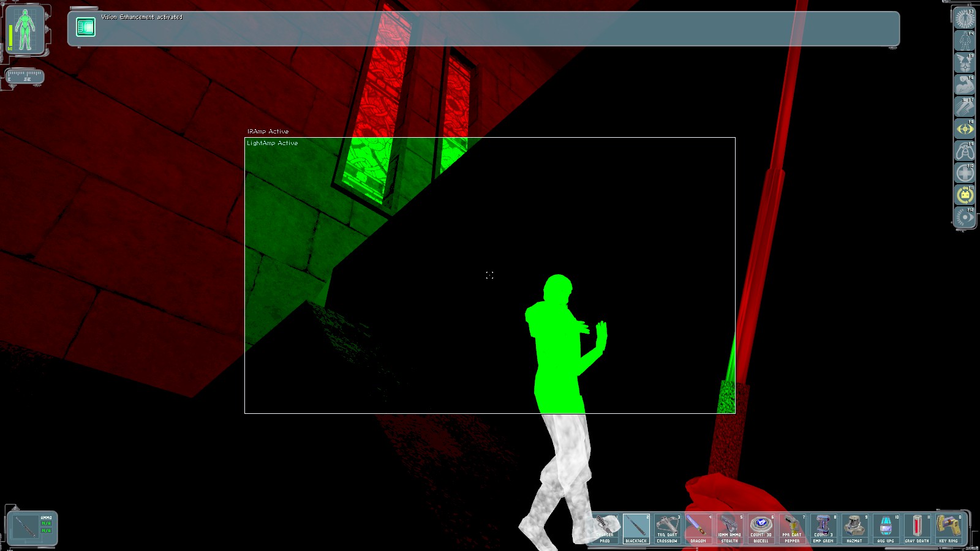The height and width of the screenshot is (551, 980).
Task: Toggle the F8 vision enhancement augmentation
Action: [x=965, y=129]
